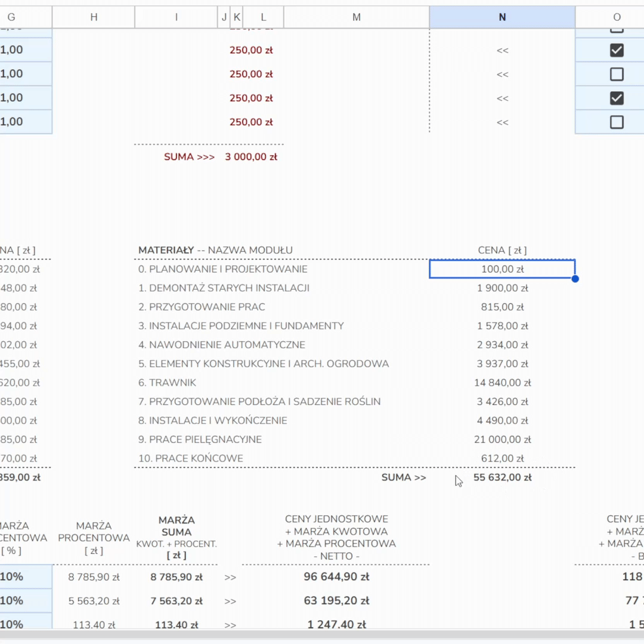Screen dimensions: 644x644
Task: Click the selected cell containing 100,00 zł
Action: click(x=502, y=270)
